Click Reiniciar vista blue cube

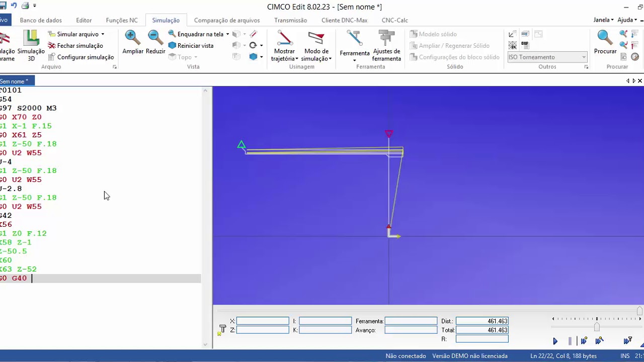click(191, 45)
